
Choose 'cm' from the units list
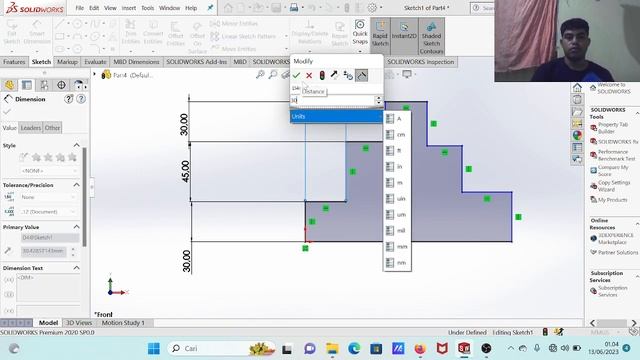pos(397,135)
